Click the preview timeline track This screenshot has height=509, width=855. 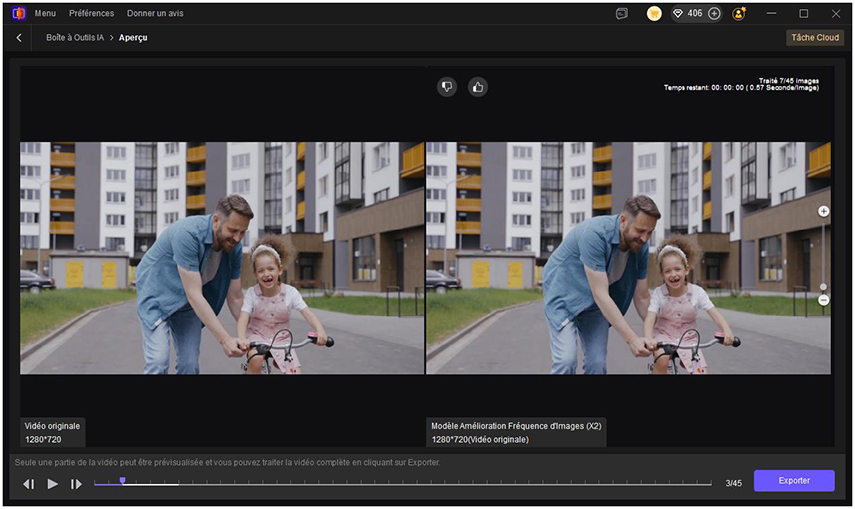[402, 484]
